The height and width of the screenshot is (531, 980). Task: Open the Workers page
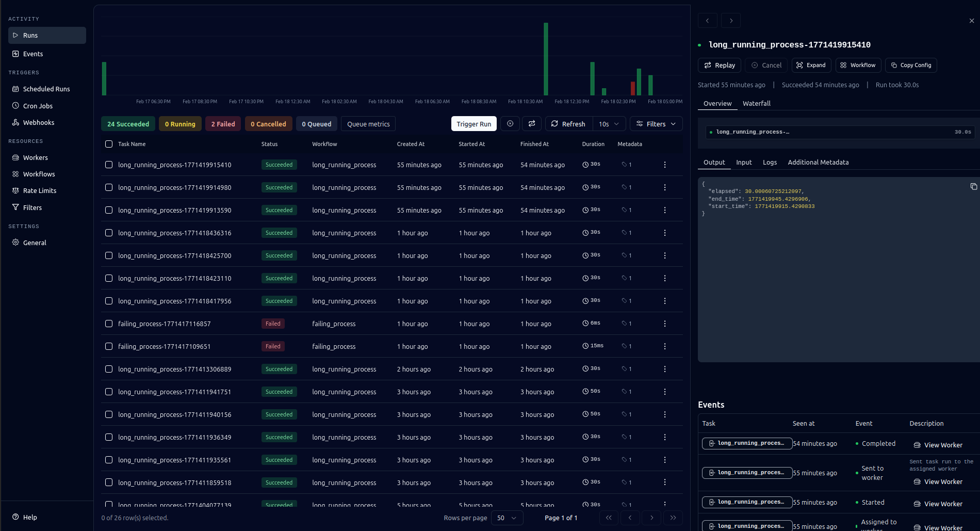[35, 157]
